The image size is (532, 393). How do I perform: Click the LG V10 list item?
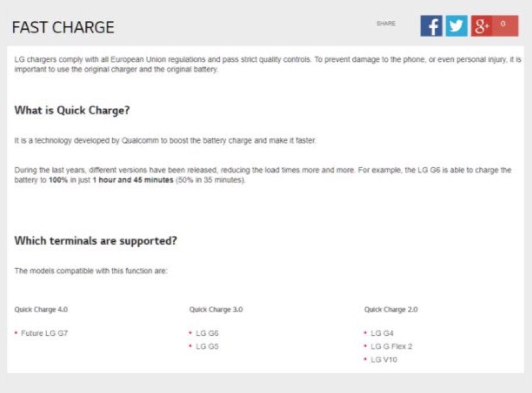[384, 360]
